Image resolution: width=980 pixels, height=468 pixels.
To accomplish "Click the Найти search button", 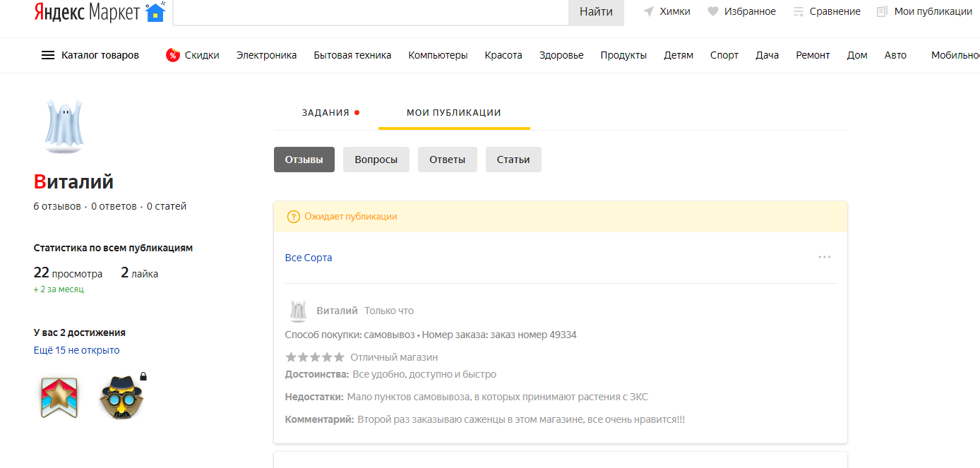I will [x=596, y=12].
